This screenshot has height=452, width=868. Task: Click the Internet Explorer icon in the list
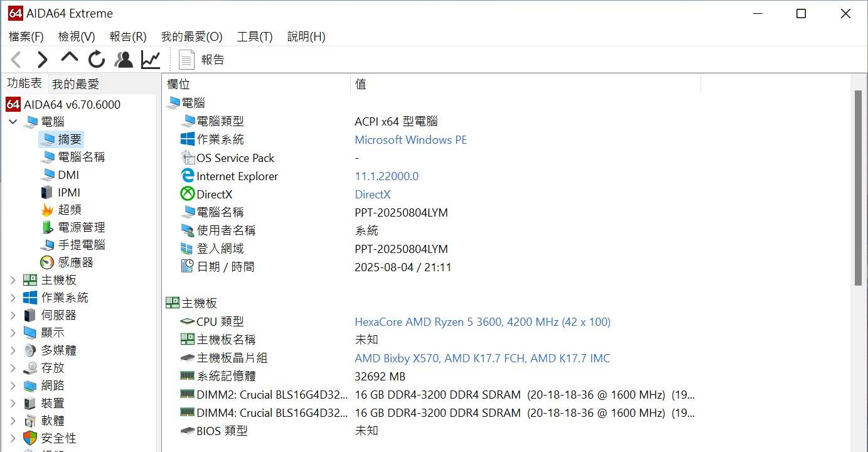click(188, 176)
